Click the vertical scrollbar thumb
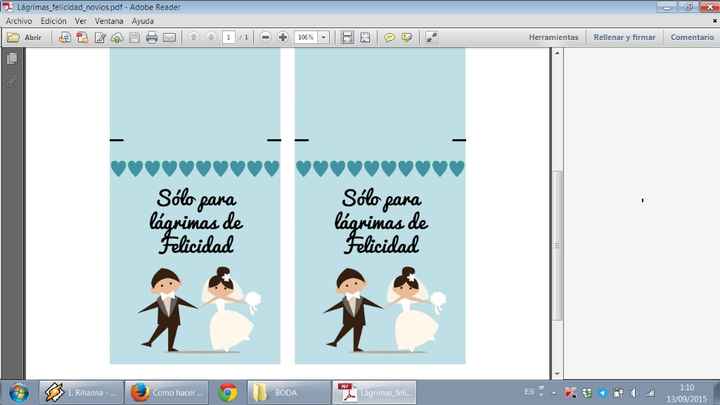Image resolution: width=720 pixels, height=405 pixels. pyautogui.click(x=557, y=245)
